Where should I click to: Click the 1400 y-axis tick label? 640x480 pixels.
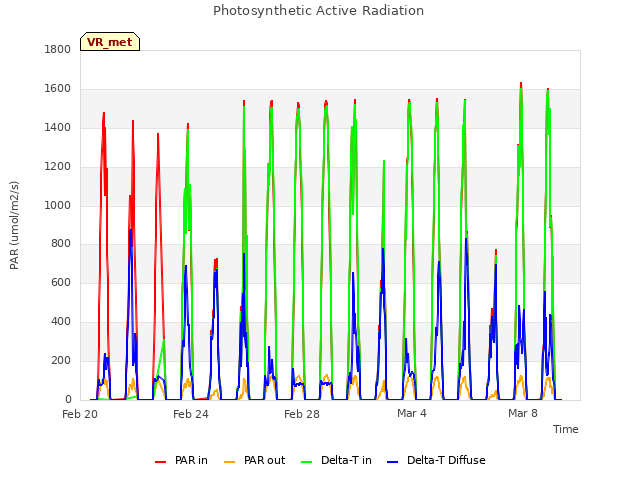tap(58, 128)
